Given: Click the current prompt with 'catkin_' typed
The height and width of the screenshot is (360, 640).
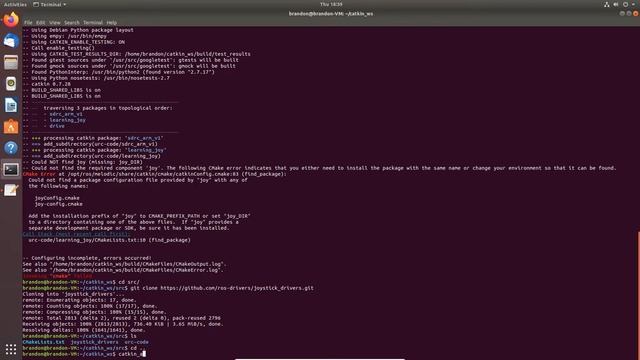Looking at the screenshot, I should pos(84,354).
